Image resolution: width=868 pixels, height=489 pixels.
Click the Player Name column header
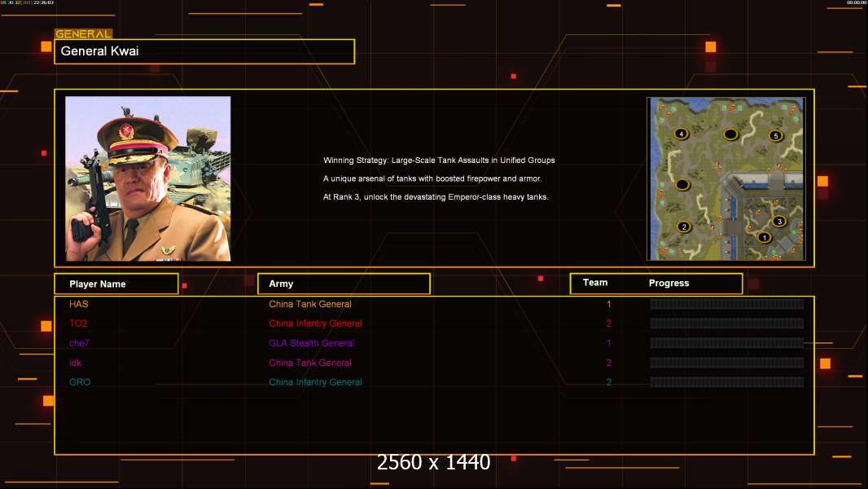[x=116, y=284]
